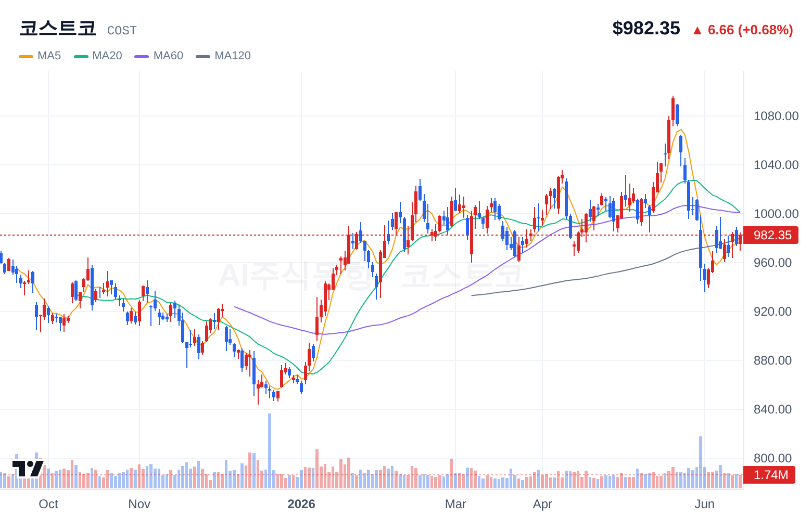Viewport: 812px width, 518px height.
Task: Click the tallest blue volume bar in December
Action: click(x=270, y=451)
